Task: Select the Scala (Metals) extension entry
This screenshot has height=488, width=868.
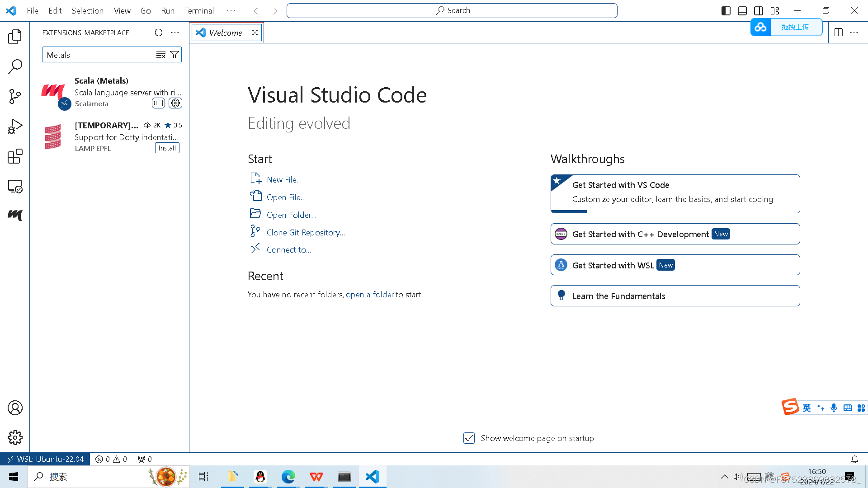Action: (109, 92)
